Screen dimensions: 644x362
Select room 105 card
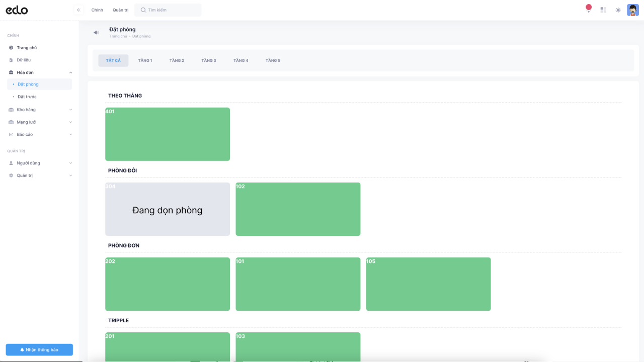click(x=428, y=284)
